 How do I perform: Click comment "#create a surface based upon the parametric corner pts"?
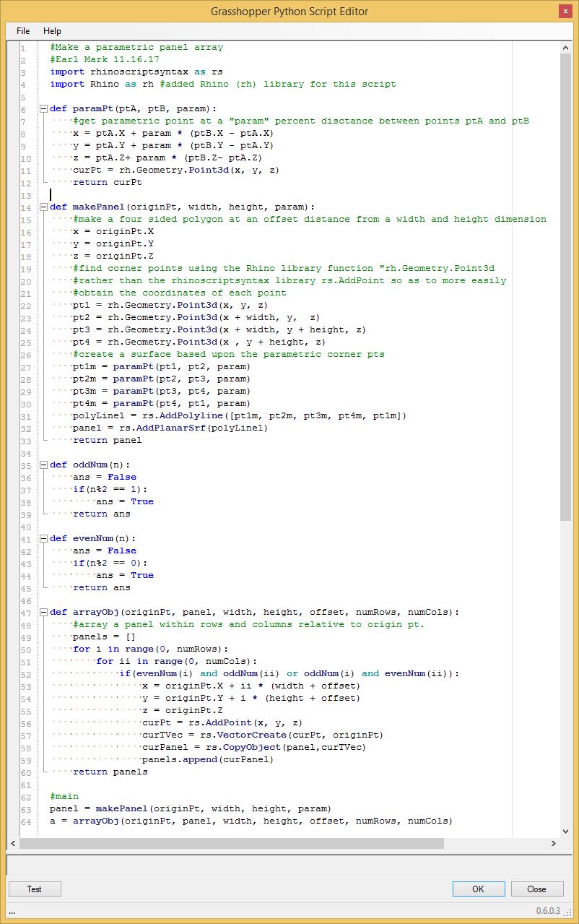pyautogui.click(x=229, y=354)
